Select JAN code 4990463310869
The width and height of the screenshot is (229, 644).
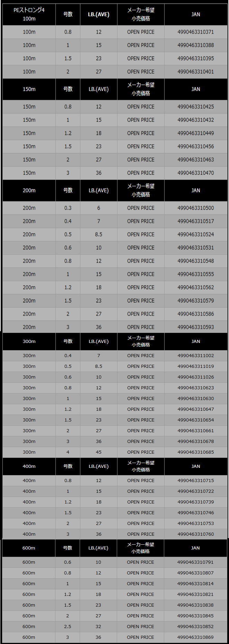(x=195, y=637)
